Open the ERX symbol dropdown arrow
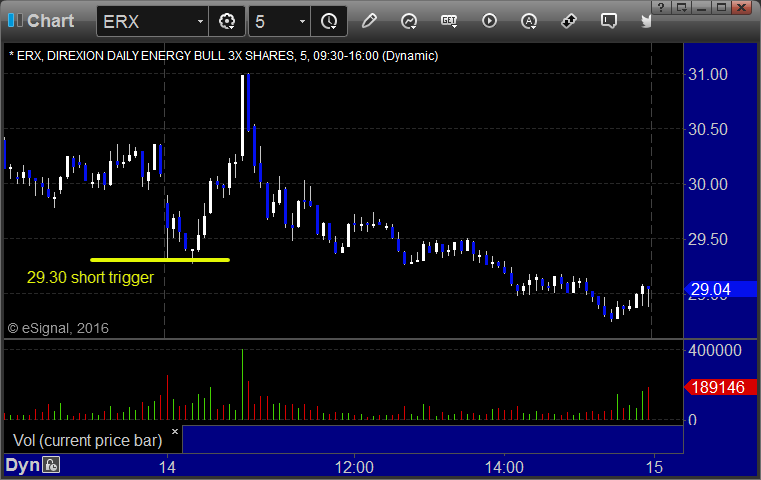The width and height of the screenshot is (761, 480). click(x=200, y=21)
